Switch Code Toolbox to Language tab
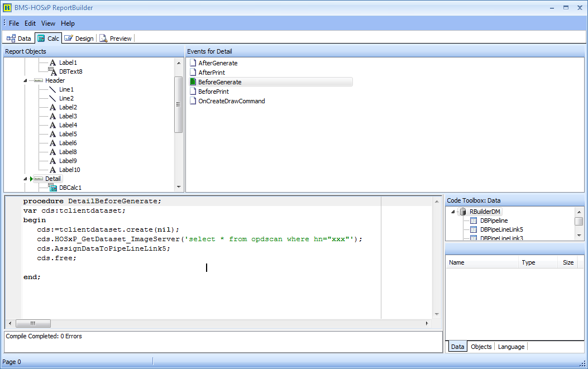The height and width of the screenshot is (369, 588). click(511, 347)
